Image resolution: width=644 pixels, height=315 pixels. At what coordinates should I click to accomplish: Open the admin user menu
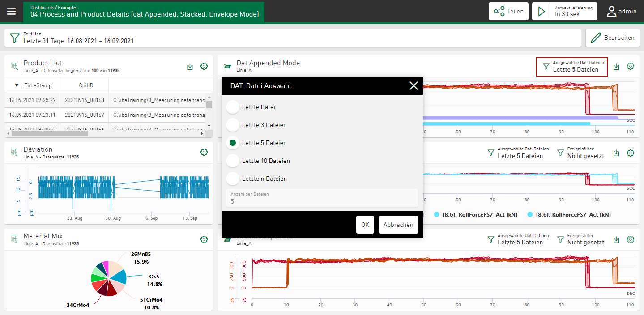click(622, 11)
